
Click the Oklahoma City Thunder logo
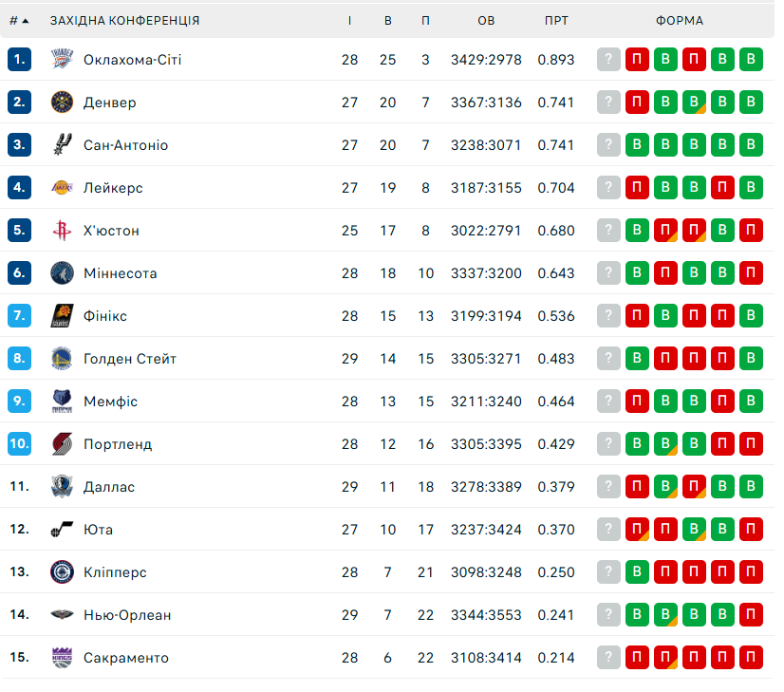(62, 60)
